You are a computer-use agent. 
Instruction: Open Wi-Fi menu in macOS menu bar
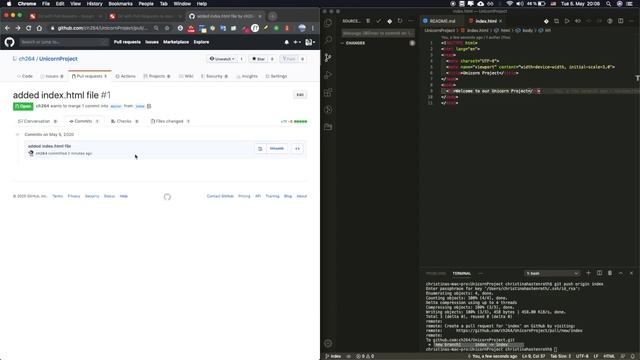[x=509, y=4]
